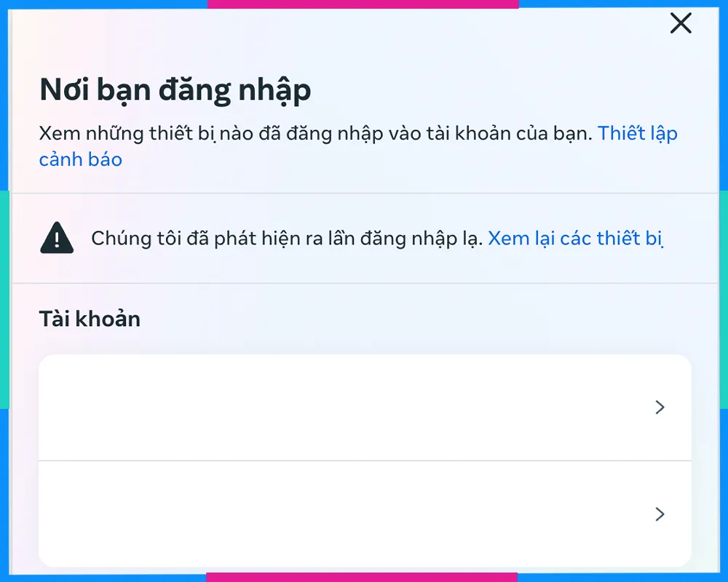Open 'Xem lại các thiết bị' link

tap(575, 238)
